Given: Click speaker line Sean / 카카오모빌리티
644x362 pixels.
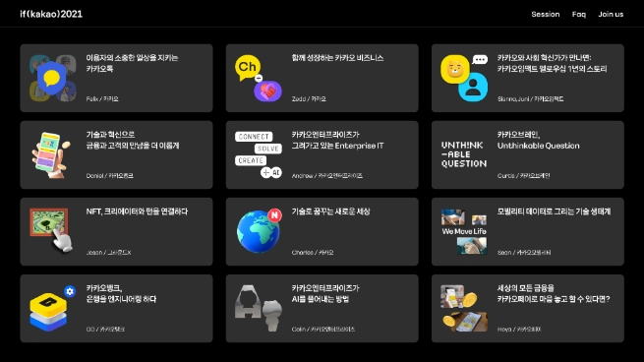Looking at the screenshot, I should (x=524, y=253).
